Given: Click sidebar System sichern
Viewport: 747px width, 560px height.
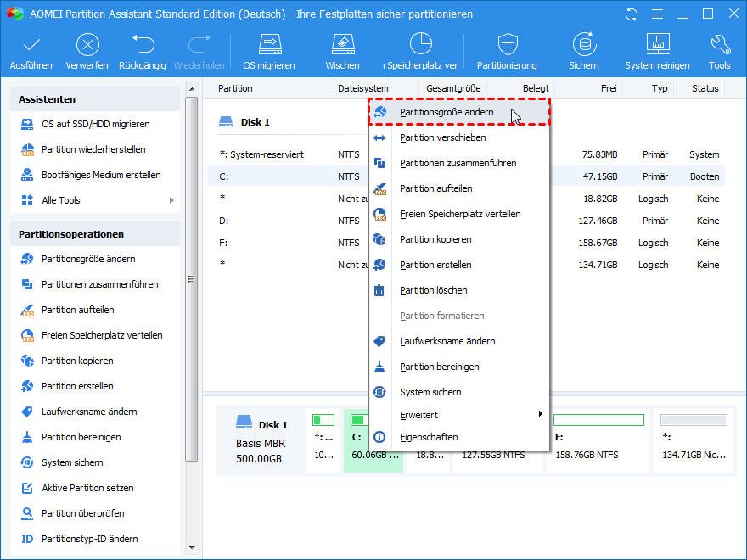Looking at the screenshot, I should [x=72, y=462].
